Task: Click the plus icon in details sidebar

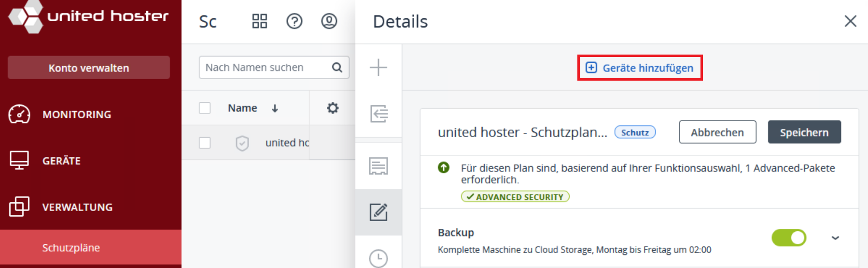Action: (378, 67)
